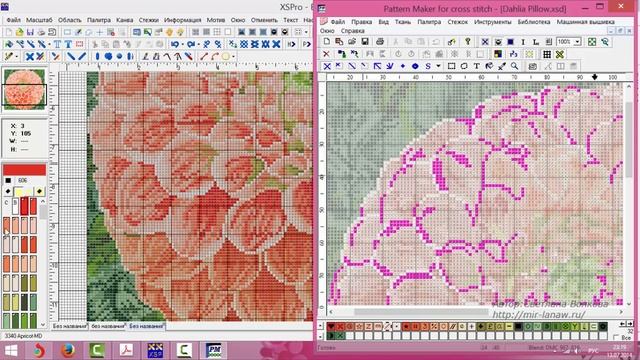This screenshot has height=360, width=640.
Task: Select the rectangle selection tool in Pattern Maker
Action: pos(451,66)
